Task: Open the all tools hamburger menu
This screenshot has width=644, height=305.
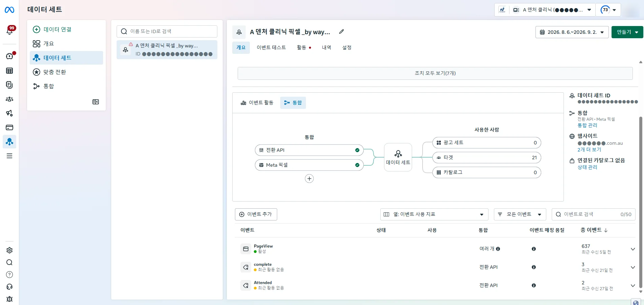Action: pyautogui.click(x=9, y=156)
